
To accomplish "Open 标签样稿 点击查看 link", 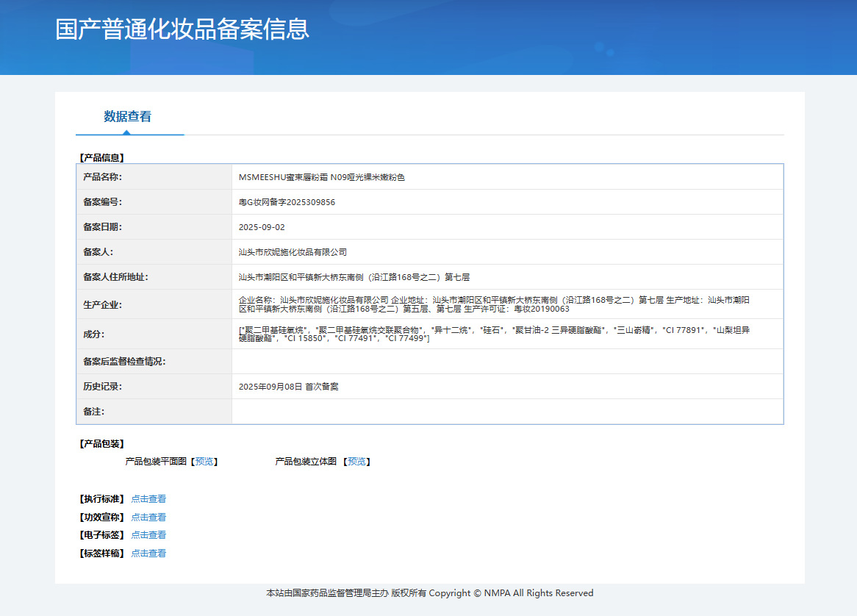I will coord(148,553).
